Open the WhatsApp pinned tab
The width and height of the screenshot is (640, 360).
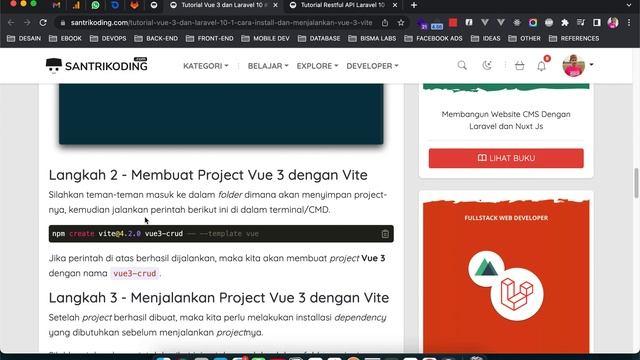pos(96,5)
